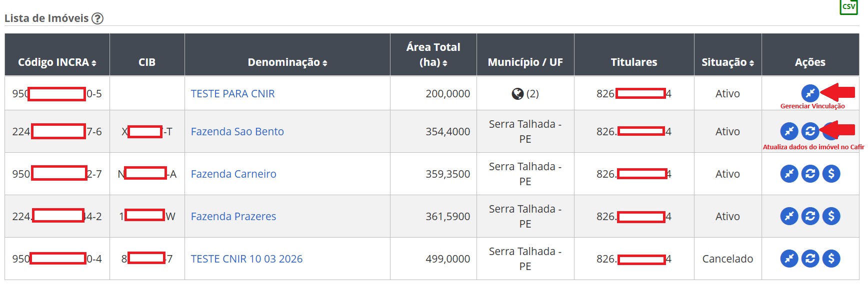Manage vinculação for TESTE CNIR 10 03 2026

coord(789,259)
